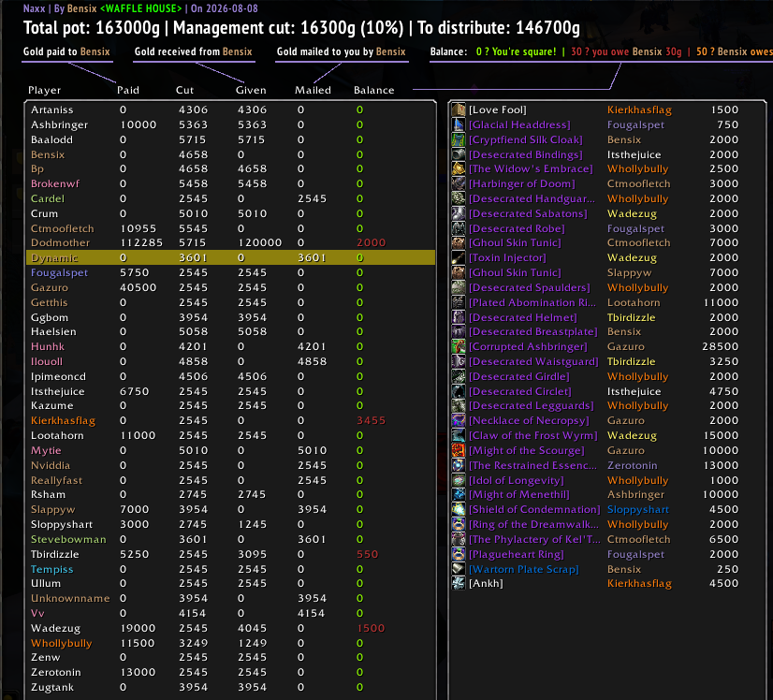This screenshot has width=773, height=700.
Task: Select the Wadezug player row name
Action: [x=55, y=629]
